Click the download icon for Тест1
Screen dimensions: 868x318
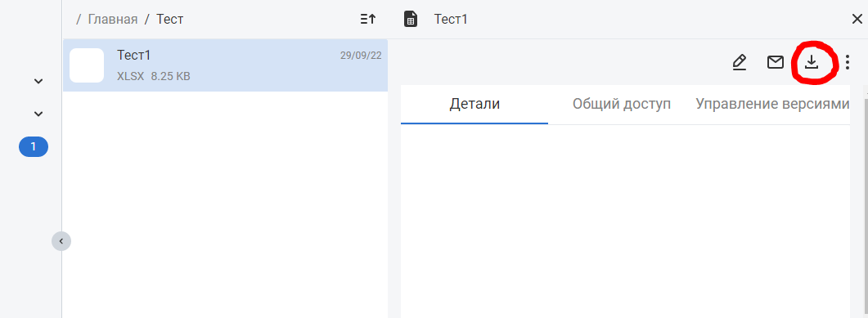point(811,62)
